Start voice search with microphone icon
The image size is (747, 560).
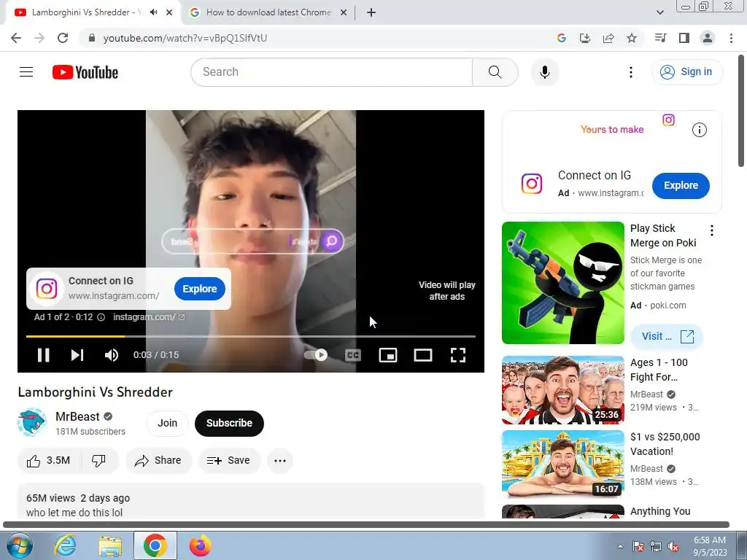click(544, 72)
